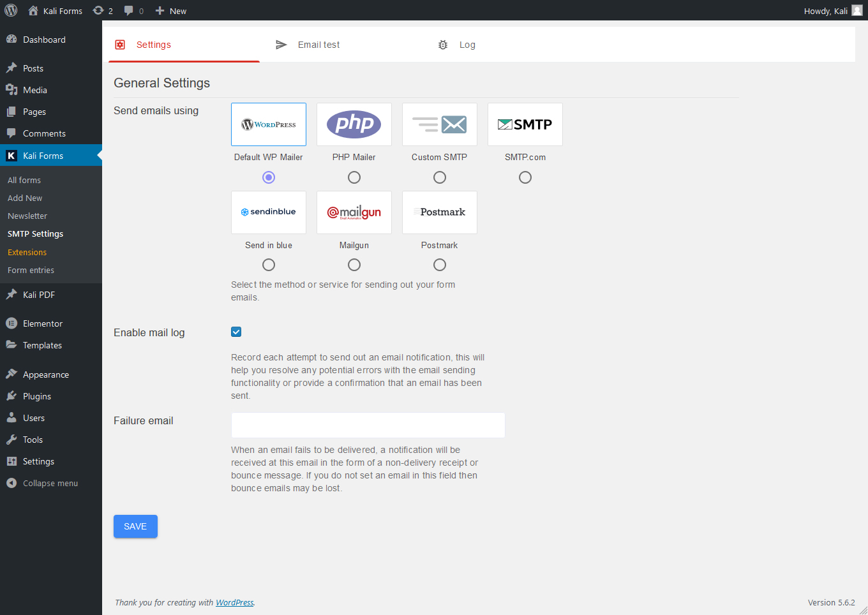The image size is (868, 615).
Task: Click the Elementor icon in sidebar
Action: 11,323
